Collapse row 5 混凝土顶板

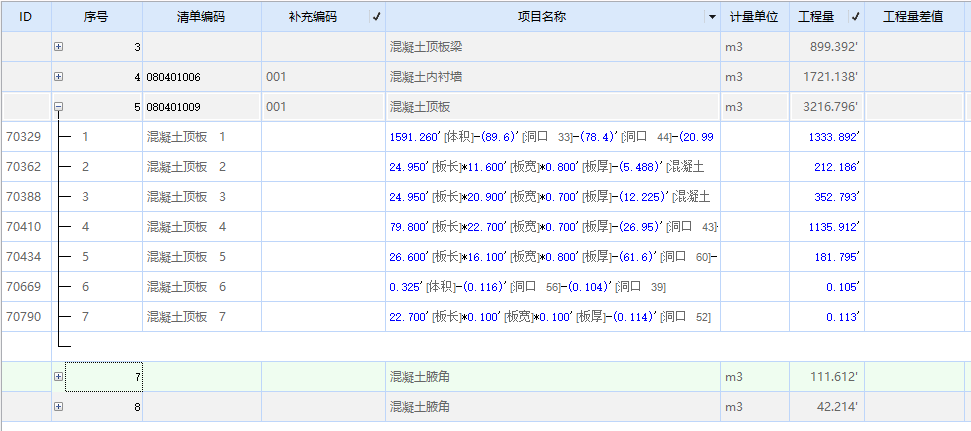click(58, 107)
